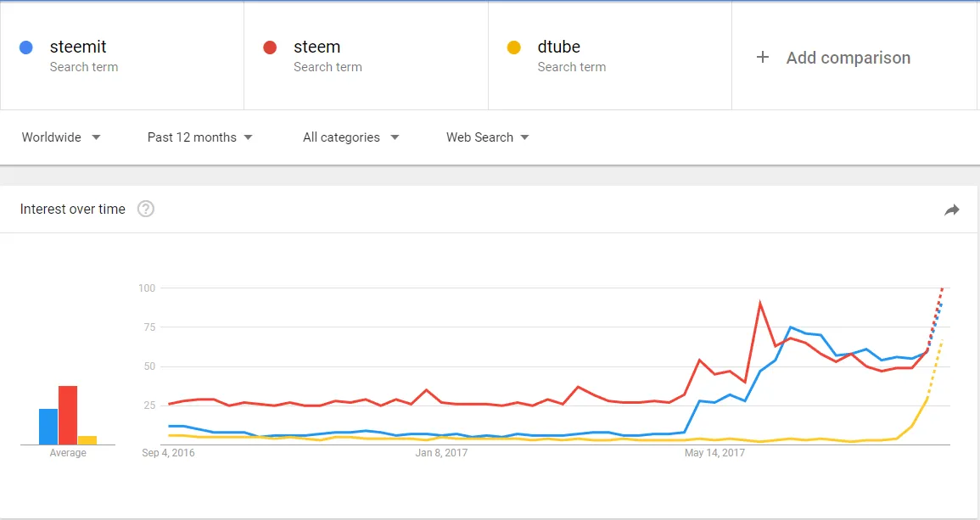Click the blue Average bar
This screenshot has width=980, height=520.
coord(48,427)
